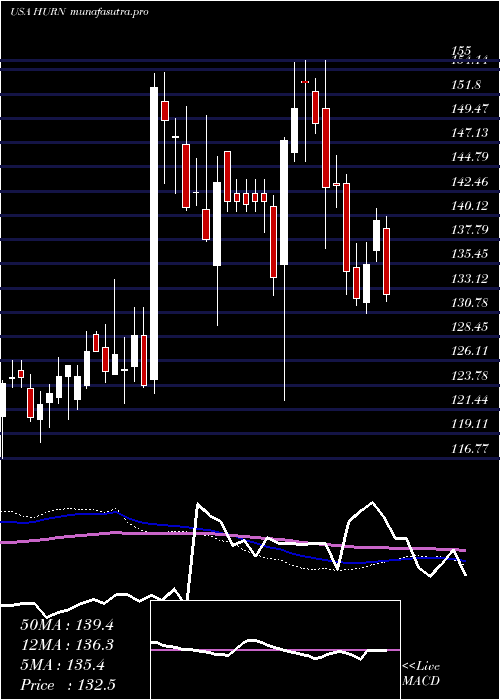Select the 147.13 price level label

click(x=470, y=133)
